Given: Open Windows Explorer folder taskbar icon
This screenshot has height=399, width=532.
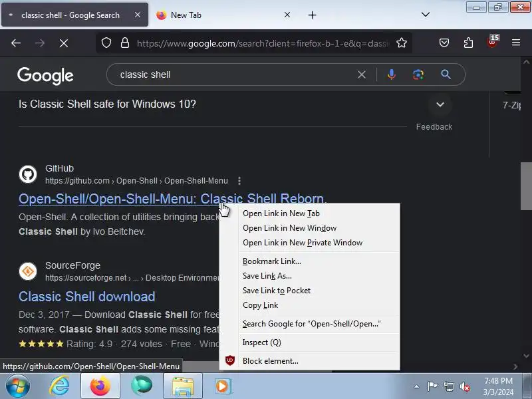Looking at the screenshot, I should pos(182,386).
